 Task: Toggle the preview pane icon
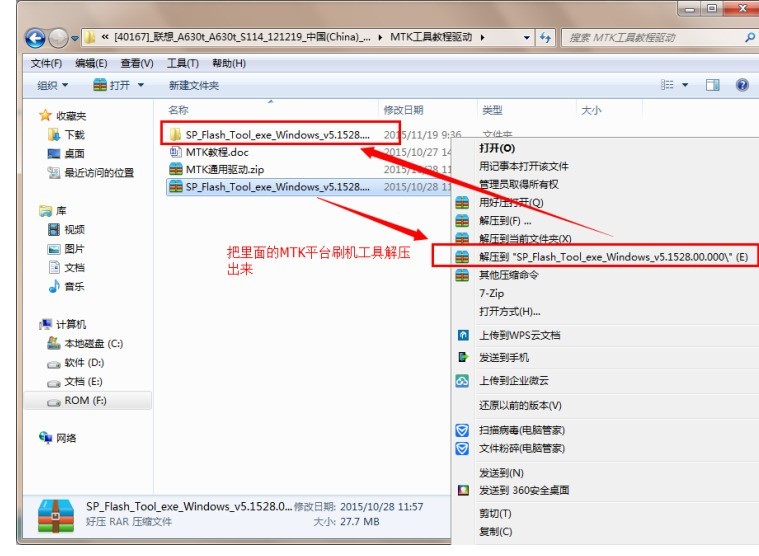(x=713, y=85)
